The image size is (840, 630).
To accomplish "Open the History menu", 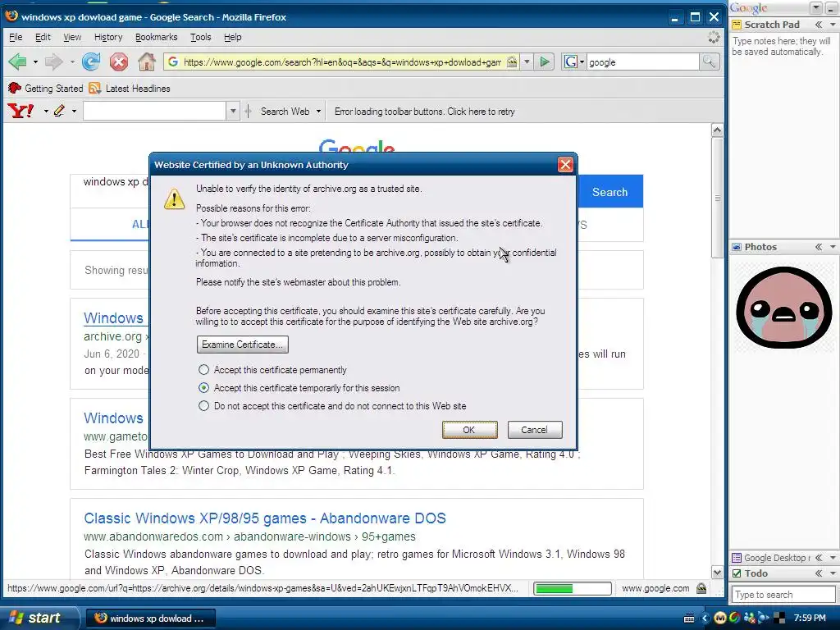I will click(108, 37).
